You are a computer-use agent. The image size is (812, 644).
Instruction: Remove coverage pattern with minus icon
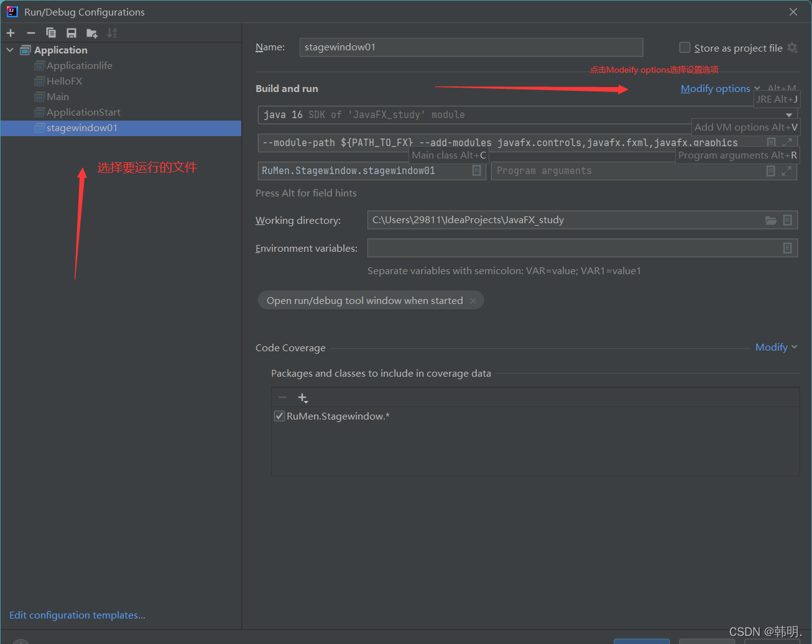(x=282, y=397)
